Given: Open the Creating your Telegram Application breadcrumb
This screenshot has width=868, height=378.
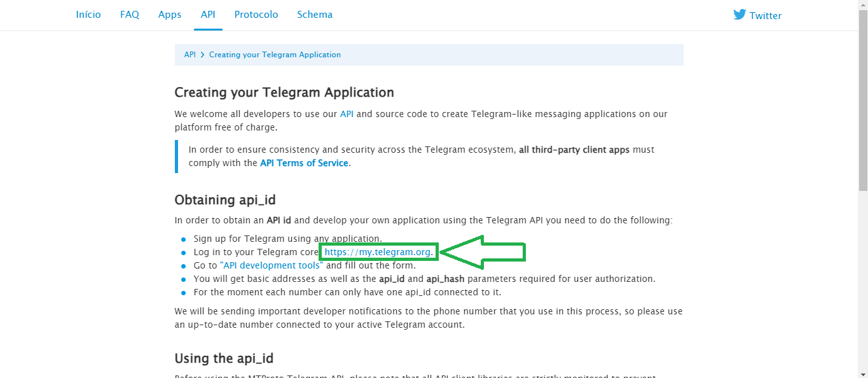Looking at the screenshot, I should pos(275,55).
